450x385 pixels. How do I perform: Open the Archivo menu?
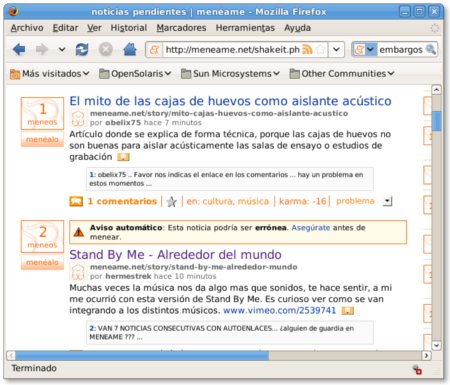[x=27, y=28]
